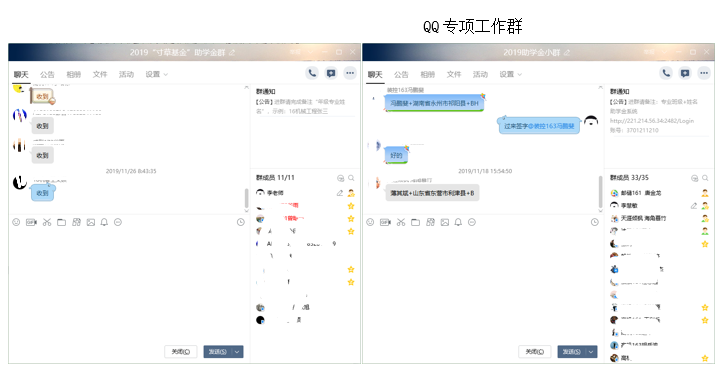This screenshot has height=374, width=727.
Task: Open 设置 dropdown in right group window
Action: [x=511, y=74]
